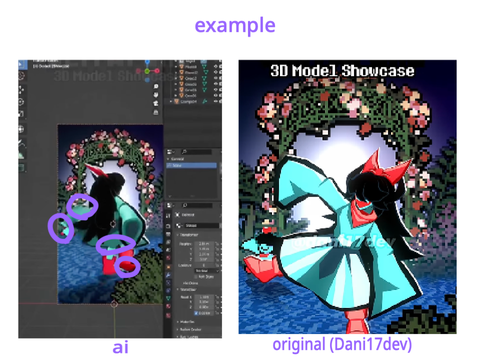Activate the 3D Cursor tool
The height and width of the screenshot is (360, 480).
click(x=21, y=76)
